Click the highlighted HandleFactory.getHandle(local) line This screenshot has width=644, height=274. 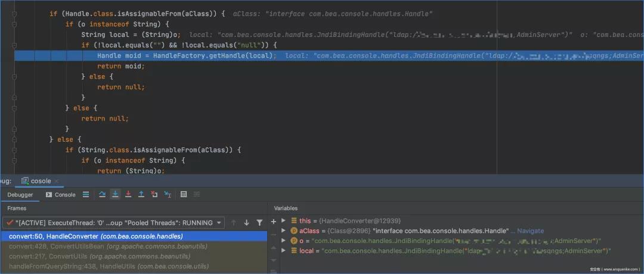pos(329,56)
